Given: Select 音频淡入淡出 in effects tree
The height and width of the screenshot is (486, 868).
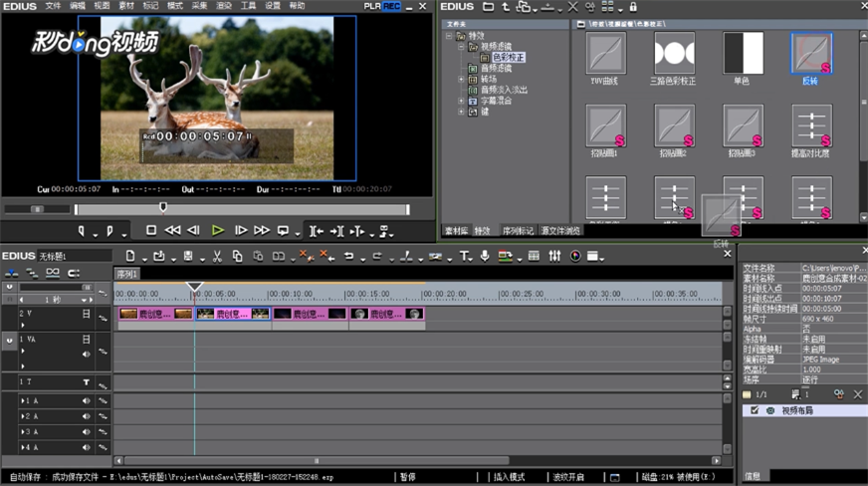Looking at the screenshot, I should pyautogui.click(x=504, y=90).
